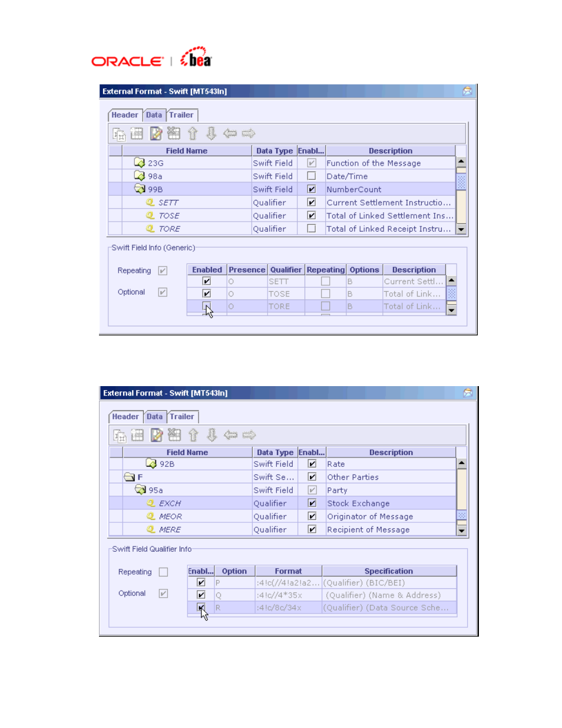
Task: Click the 23G Swift field folder icon
Action: click(x=140, y=163)
